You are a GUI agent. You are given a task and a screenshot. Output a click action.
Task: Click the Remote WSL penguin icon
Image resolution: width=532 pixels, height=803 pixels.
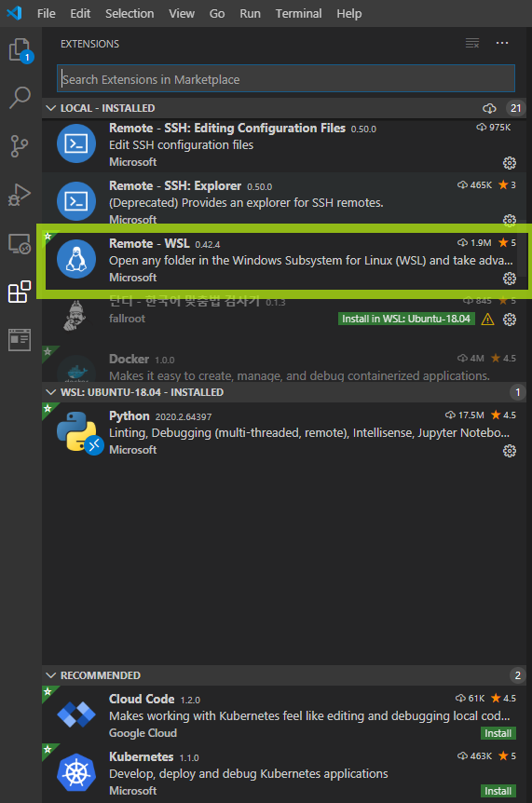(76, 259)
